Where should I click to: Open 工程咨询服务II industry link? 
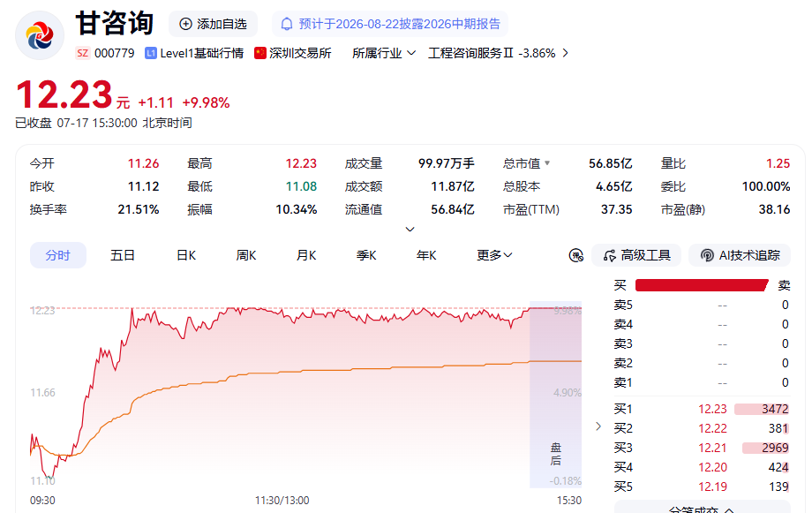pos(470,53)
